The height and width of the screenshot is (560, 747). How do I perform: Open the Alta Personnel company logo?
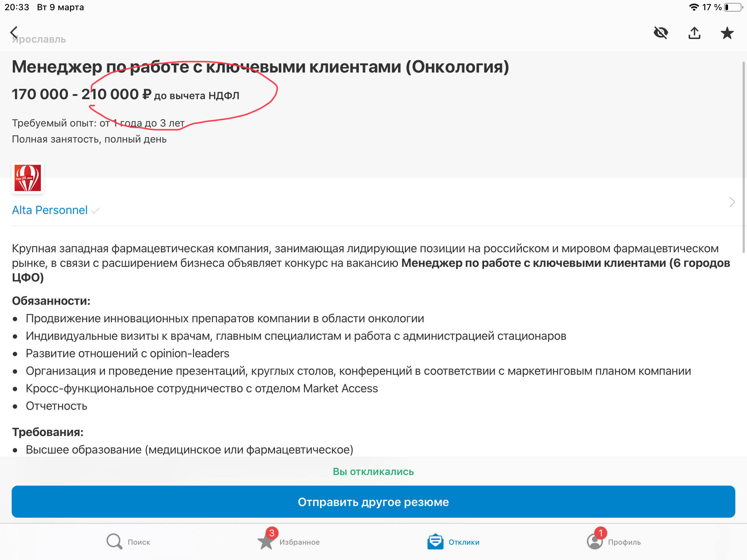pyautogui.click(x=28, y=178)
